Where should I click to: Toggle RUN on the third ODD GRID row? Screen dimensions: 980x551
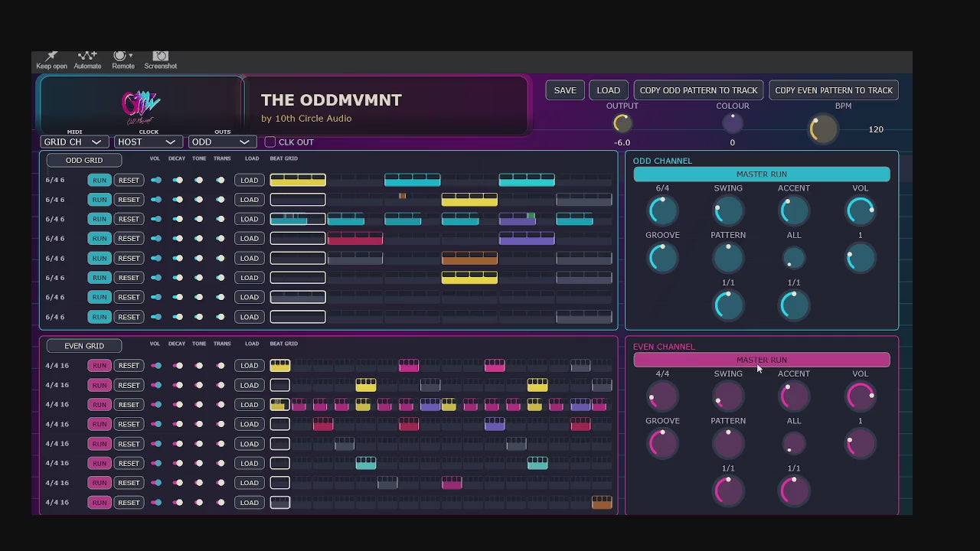(x=99, y=219)
